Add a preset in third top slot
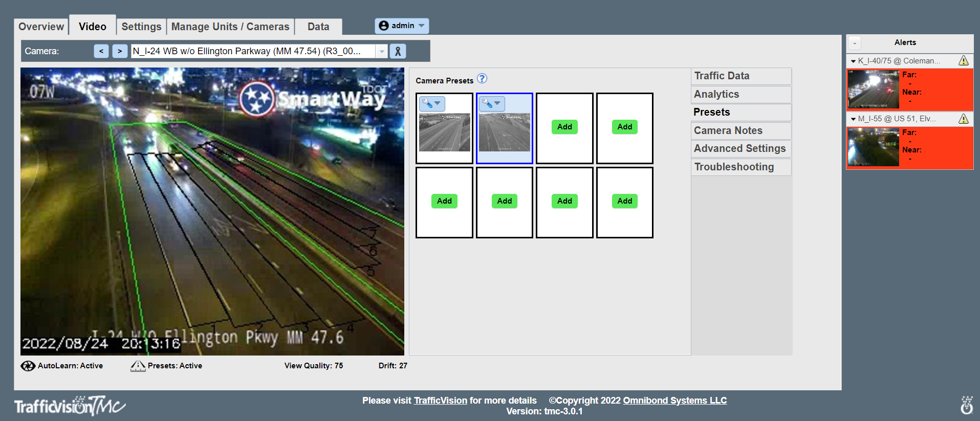The width and height of the screenshot is (980, 421). 564,127
